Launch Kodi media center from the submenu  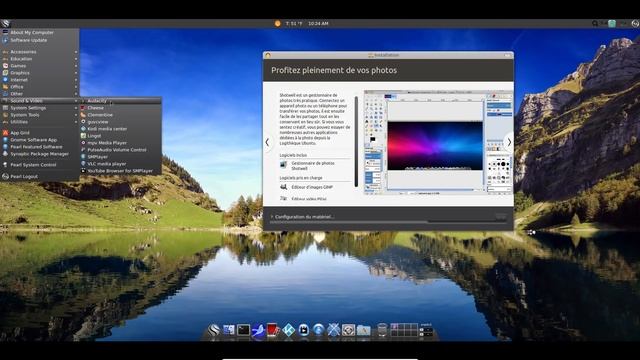[x=120, y=129]
